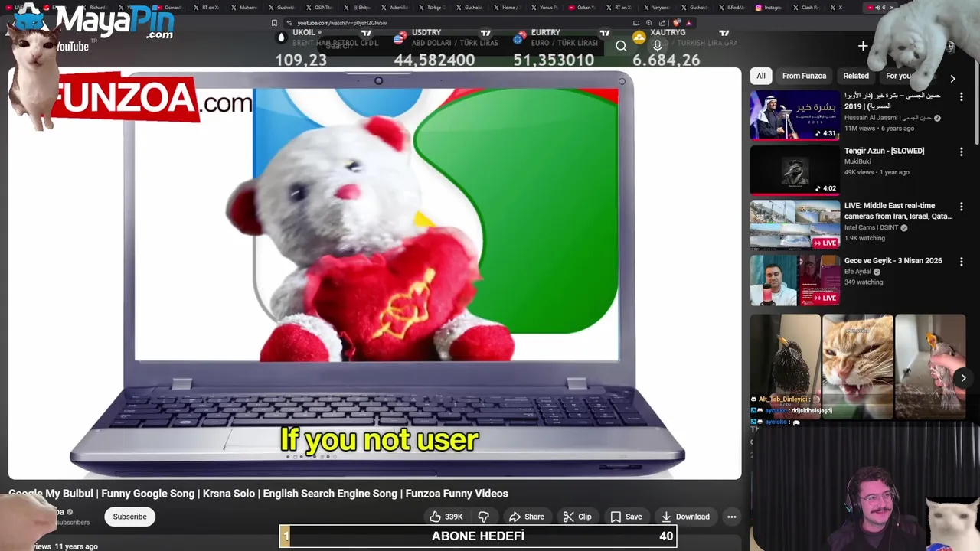The width and height of the screenshot is (980, 551).
Task: Click the YouTube search magnifier icon
Action: point(621,46)
